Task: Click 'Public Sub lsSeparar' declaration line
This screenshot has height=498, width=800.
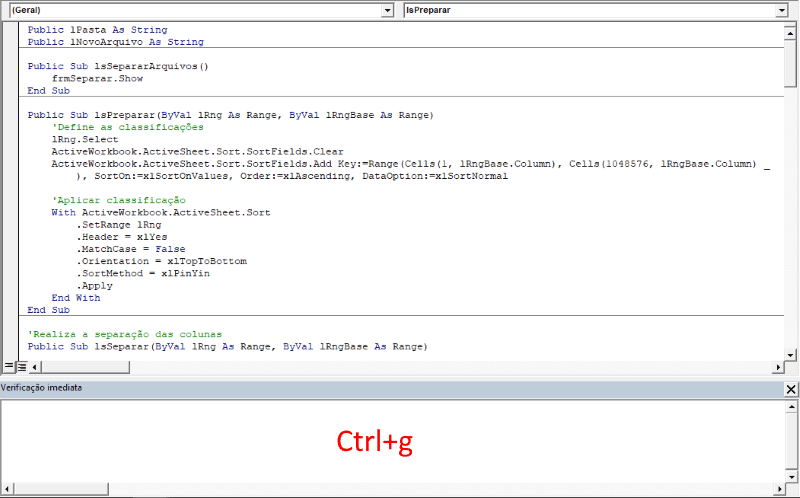Action: (228, 347)
